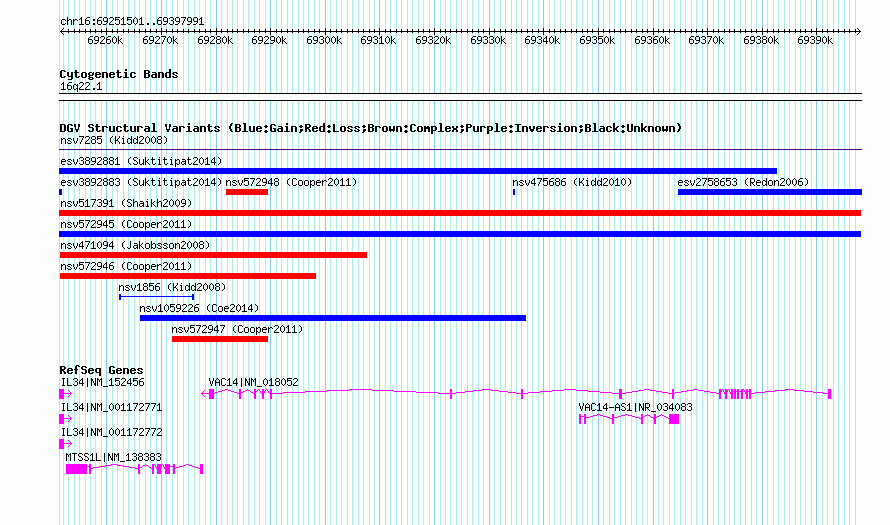
Task: Click the nsv572946 red loss bar
Action: click(188, 276)
